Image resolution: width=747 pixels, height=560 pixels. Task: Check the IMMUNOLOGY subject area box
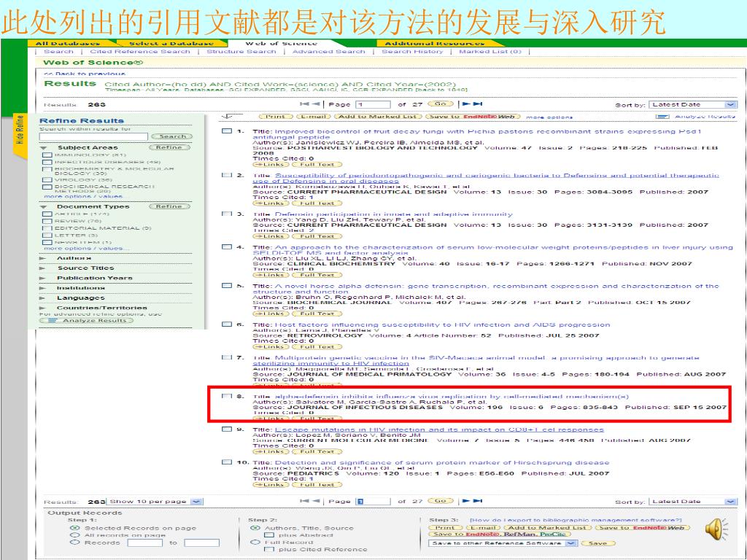47,155
